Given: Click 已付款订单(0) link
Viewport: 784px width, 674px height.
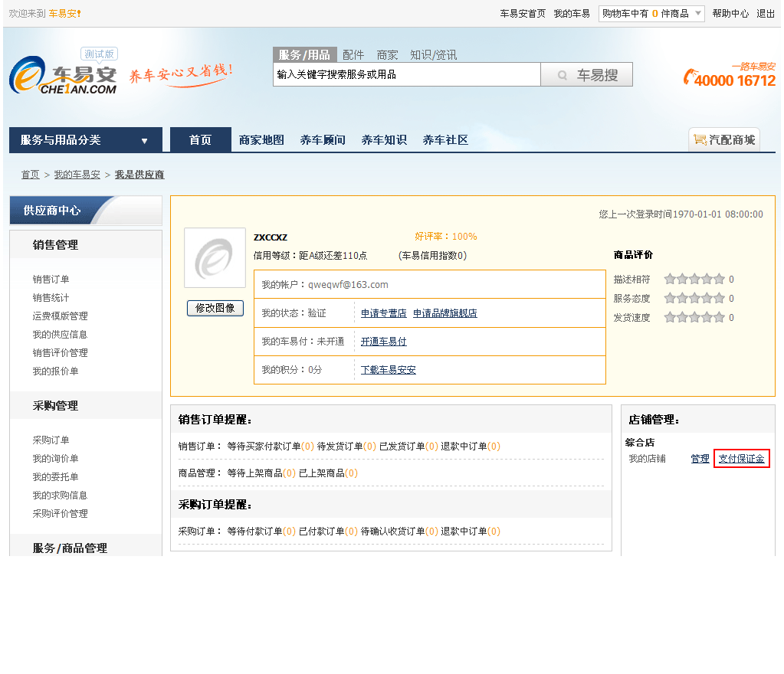Looking at the screenshot, I should 329,532.
